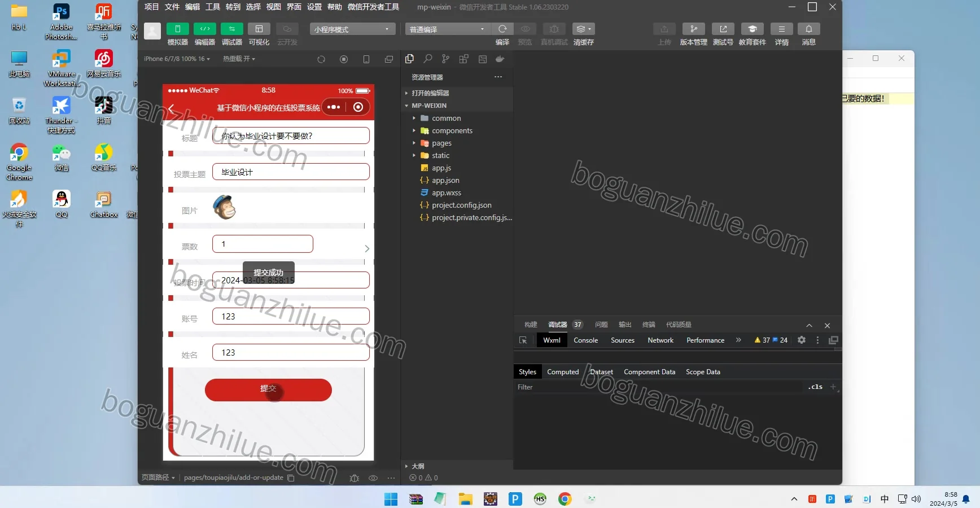Click the Styles Filter input

tap(659, 387)
